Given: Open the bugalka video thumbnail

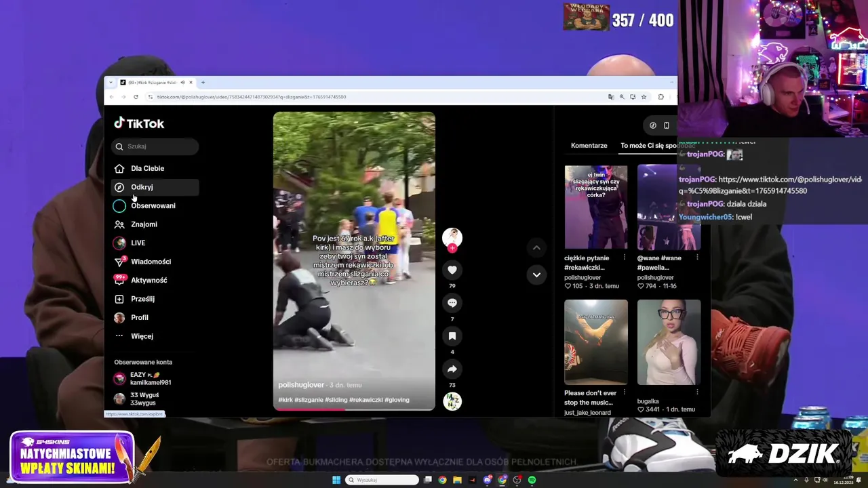Looking at the screenshot, I should (x=669, y=342).
